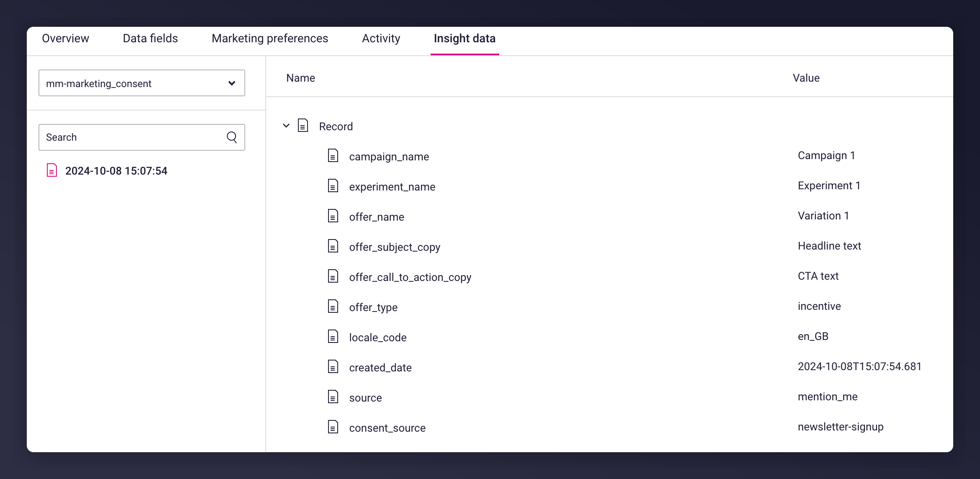The height and width of the screenshot is (479, 980).
Task: Select the offer_name field label
Action: [x=377, y=217]
